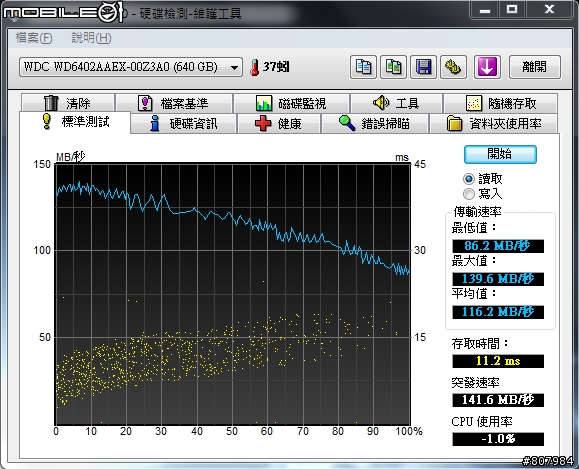Click the access time 11.2 ms value
The image size is (579, 469).
coord(498,361)
